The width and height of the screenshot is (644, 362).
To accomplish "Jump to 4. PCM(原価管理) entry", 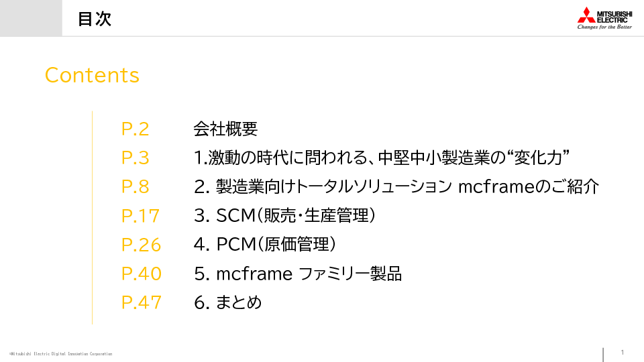I will pyautogui.click(x=264, y=245).
